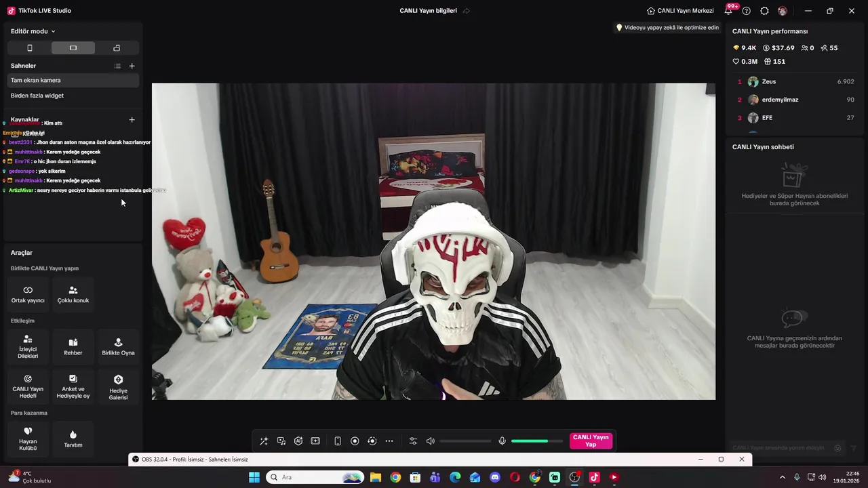
Task: Click the 9.4K diamonds stat
Action: [x=745, y=48]
